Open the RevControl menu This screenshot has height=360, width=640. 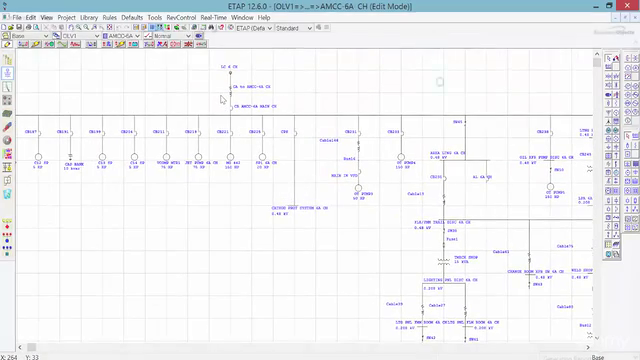pyautogui.click(x=181, y=18)
